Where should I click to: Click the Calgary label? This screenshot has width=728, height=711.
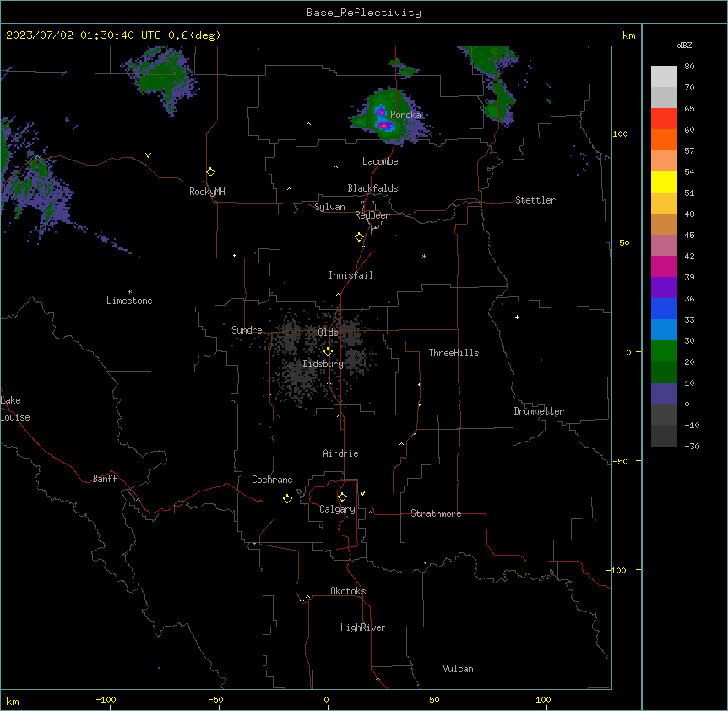point(337,509)
